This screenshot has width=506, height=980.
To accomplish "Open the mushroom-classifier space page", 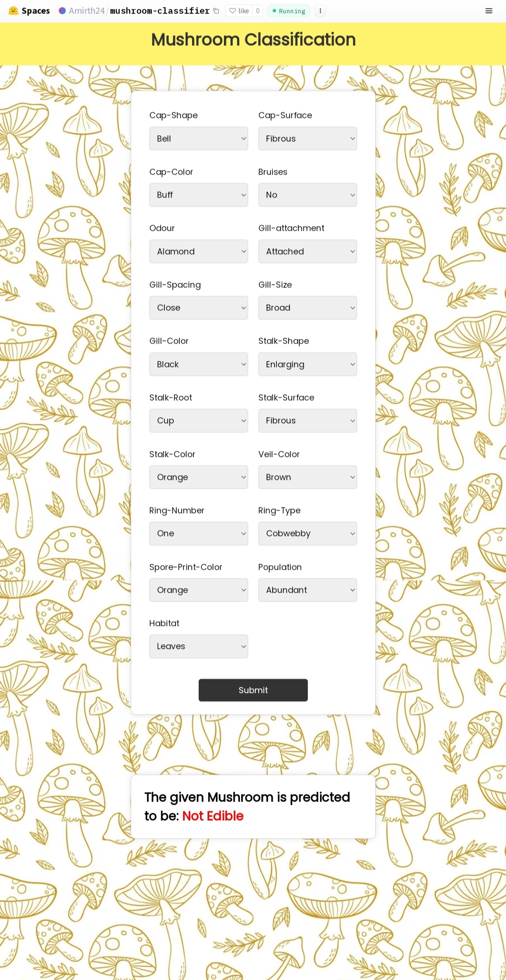I will [160, 11].
